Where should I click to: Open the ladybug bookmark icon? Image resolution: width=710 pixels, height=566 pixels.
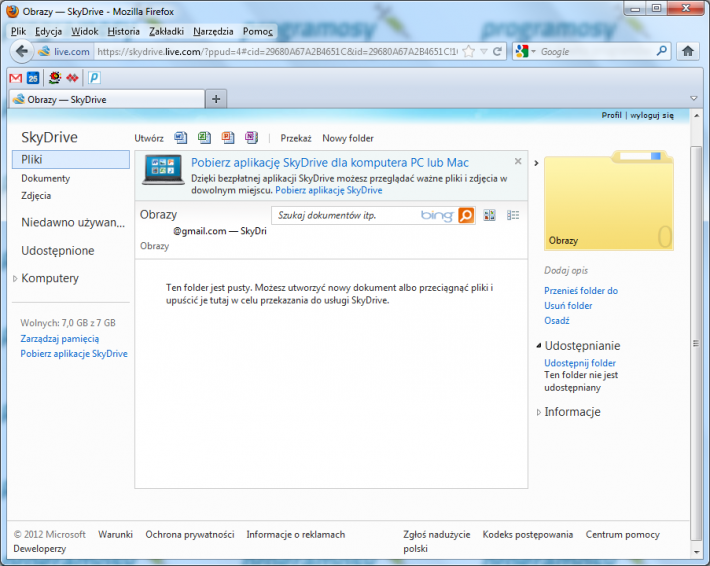pyautogui.click(x=55, y=78)
